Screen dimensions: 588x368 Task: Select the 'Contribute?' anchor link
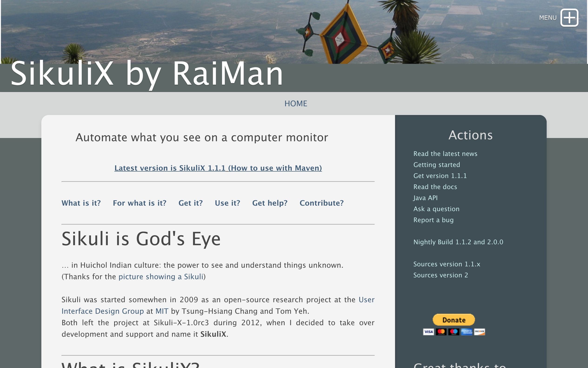click(x=321, y=203)
